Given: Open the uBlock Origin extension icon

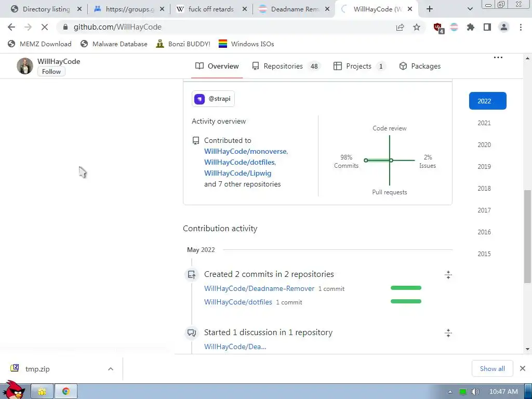Looking at the screenshot, I should pyautogui.click(x=438, y=28).
